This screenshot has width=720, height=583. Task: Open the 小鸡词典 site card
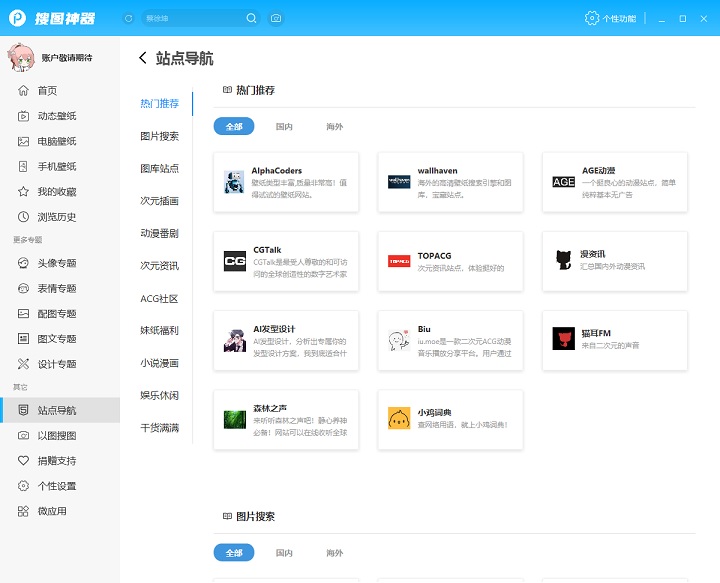tap(450, 420)
